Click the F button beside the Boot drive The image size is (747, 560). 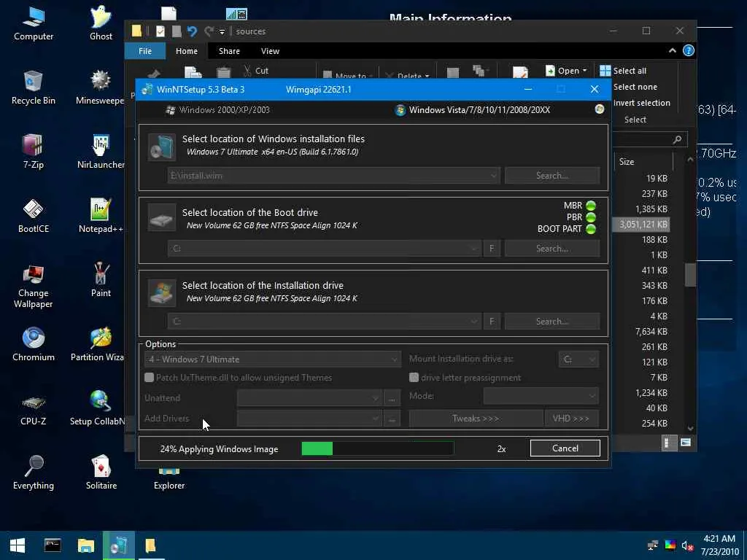point(492,249)
